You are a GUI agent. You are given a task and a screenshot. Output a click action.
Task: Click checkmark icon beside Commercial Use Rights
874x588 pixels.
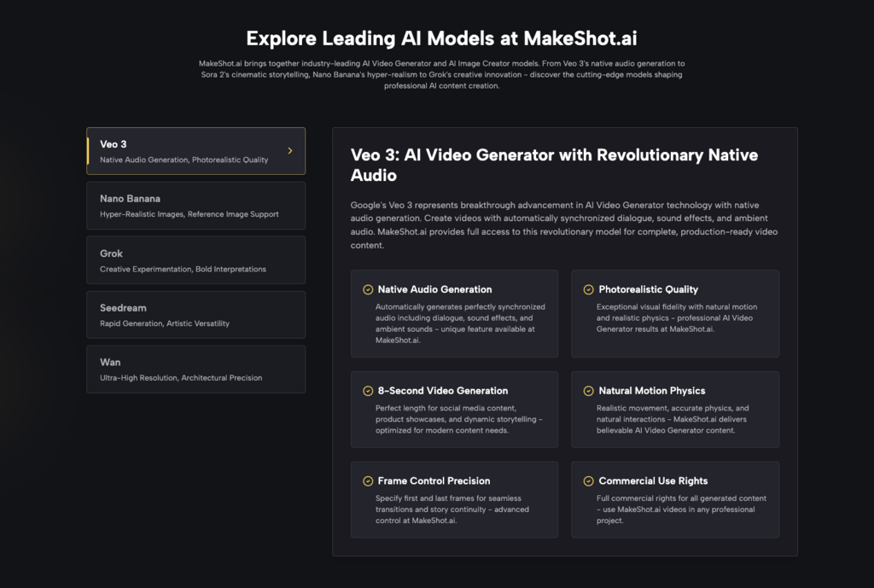point(588,481)
